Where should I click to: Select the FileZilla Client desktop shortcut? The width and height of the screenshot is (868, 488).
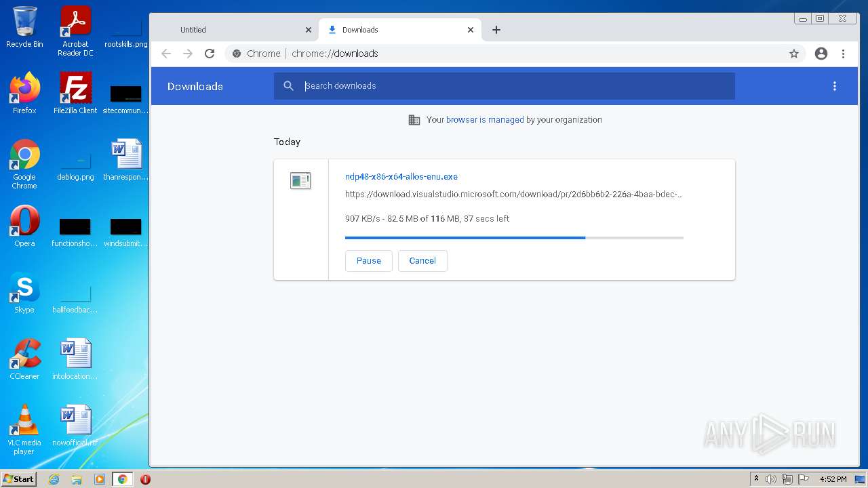tap(75, 94)
